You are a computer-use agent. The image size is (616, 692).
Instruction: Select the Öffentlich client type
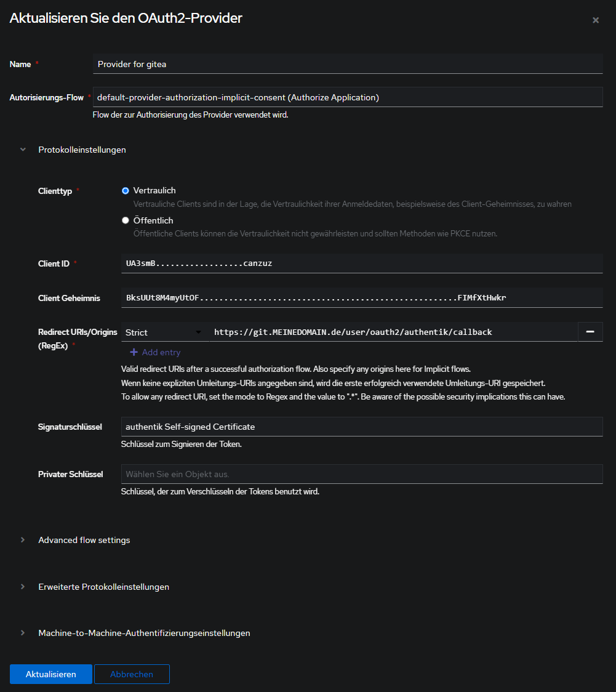tap(126, 220)
